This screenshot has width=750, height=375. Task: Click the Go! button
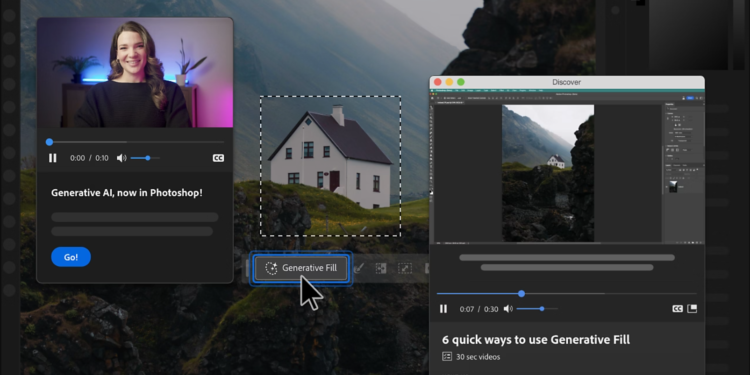pos(71,257)
